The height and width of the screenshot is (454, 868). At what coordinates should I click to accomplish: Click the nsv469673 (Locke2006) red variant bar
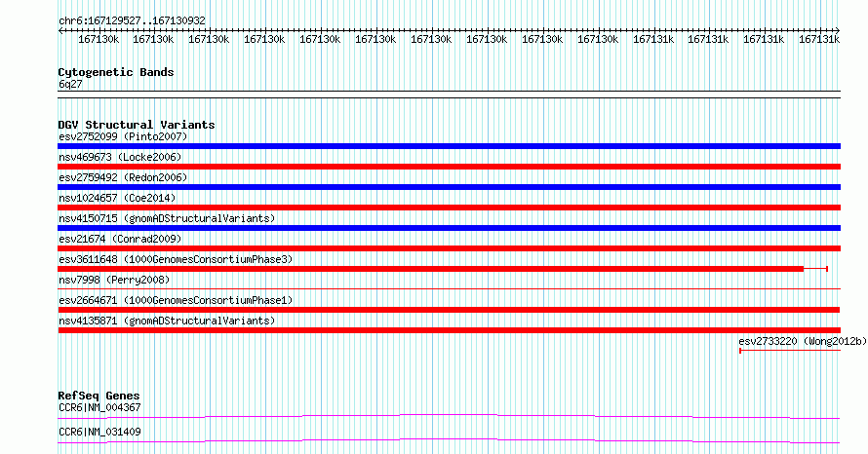click(x=449, y=167)
